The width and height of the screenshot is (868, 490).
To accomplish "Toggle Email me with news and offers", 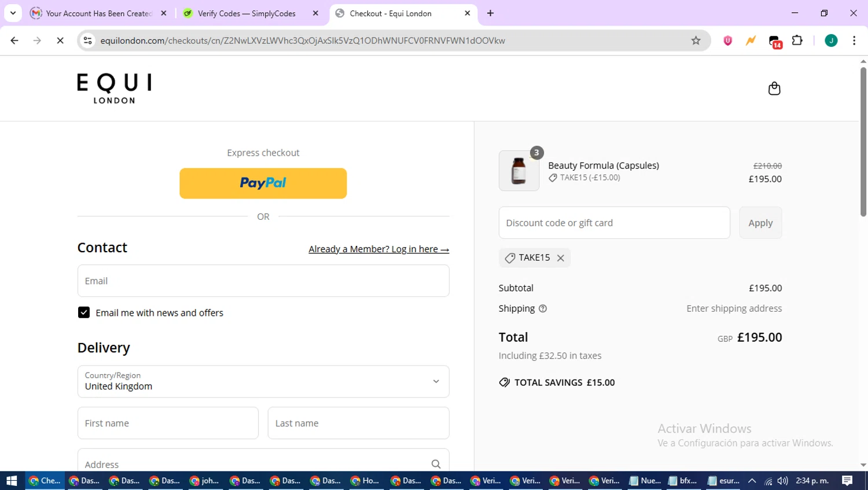I will tap(84, 313).
